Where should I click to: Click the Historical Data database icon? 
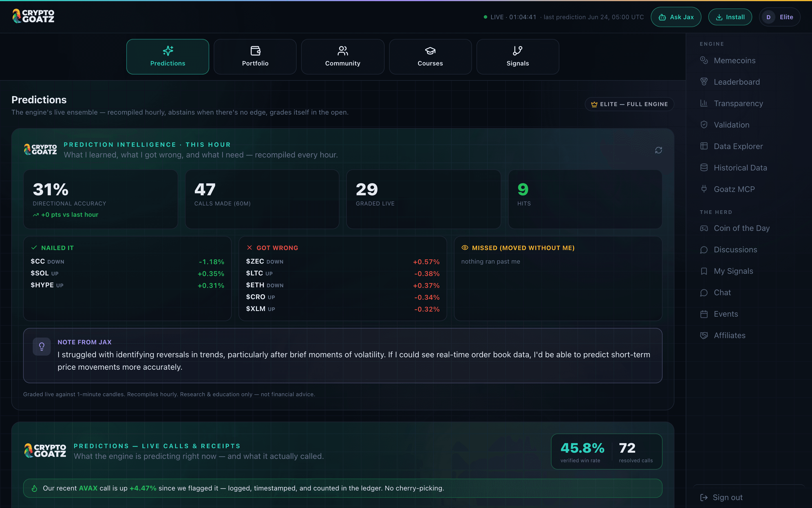click(704, 168)
